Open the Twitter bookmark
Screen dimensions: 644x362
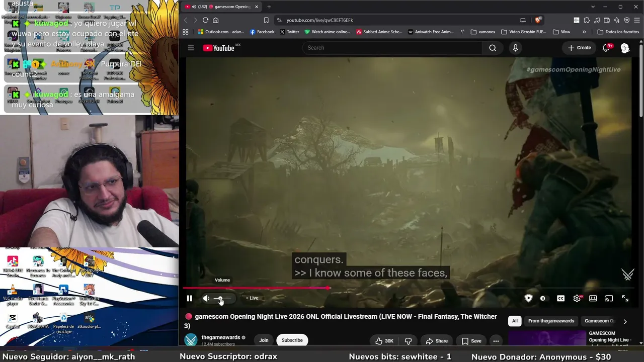[289, 32]
